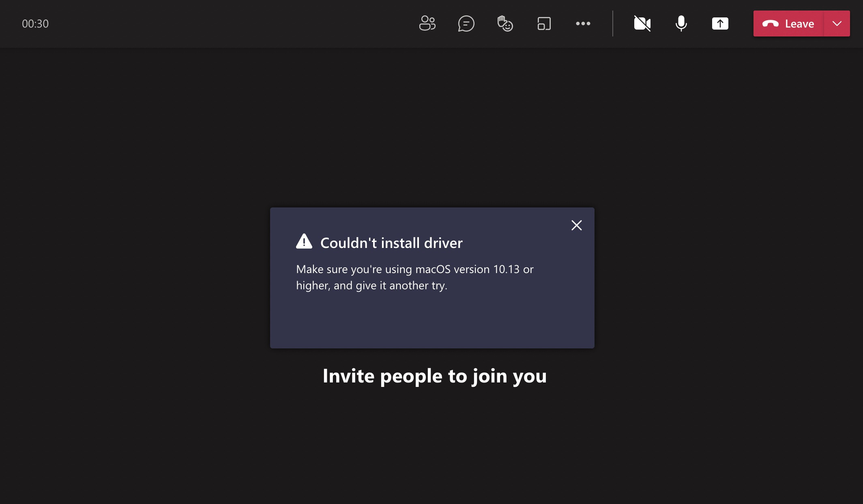Open reactions and raise hand menu

point(505,23)
